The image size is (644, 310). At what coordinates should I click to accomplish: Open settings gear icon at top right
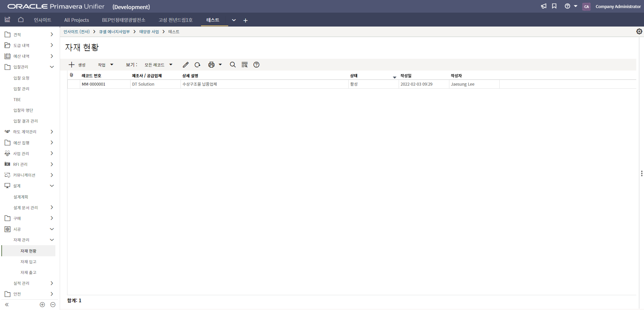[x=639, y=31]
